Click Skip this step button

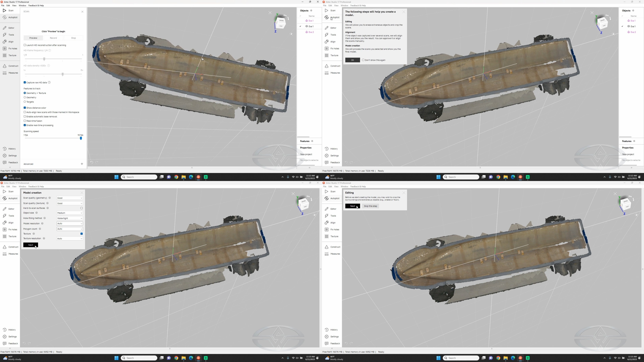coord(371,206)
